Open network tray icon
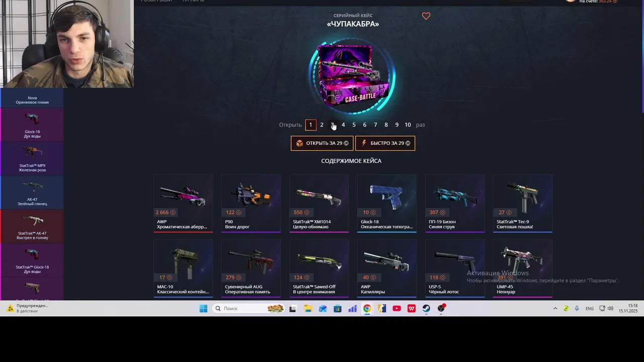644x362 pixels. [602, 308]
